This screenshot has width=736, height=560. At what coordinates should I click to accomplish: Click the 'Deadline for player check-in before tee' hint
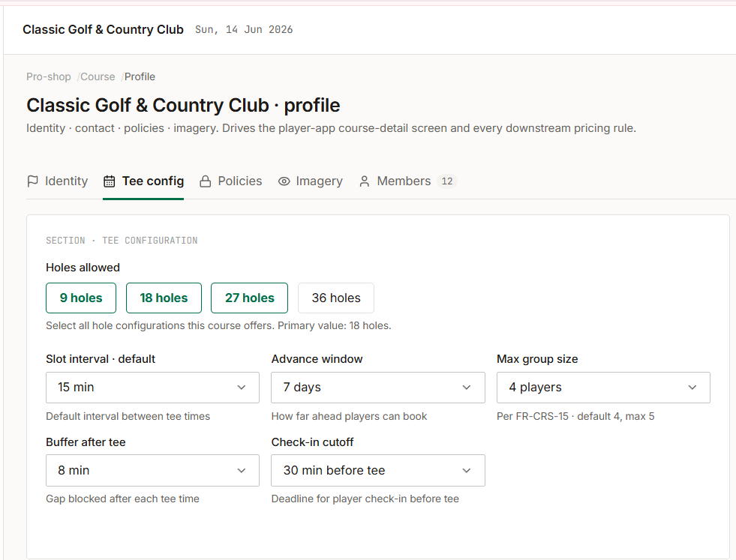(x=365, y=499)
